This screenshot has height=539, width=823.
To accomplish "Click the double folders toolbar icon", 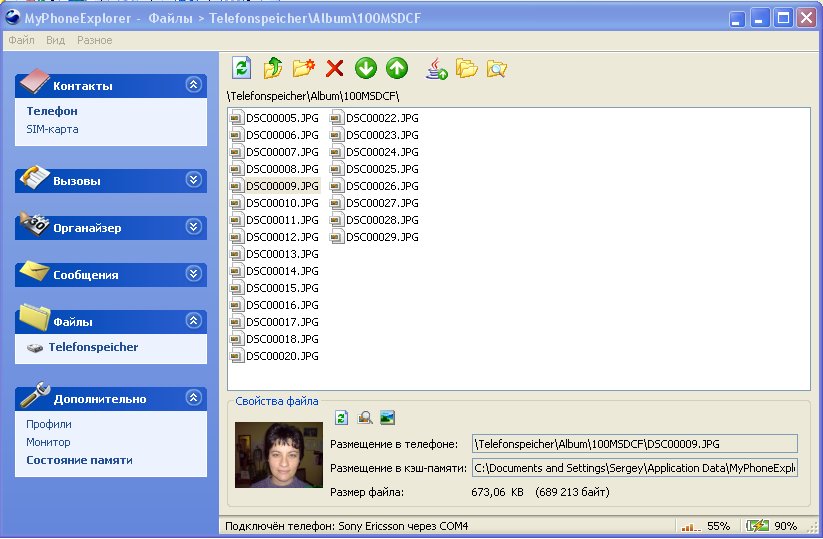I will tap(467, 68).
